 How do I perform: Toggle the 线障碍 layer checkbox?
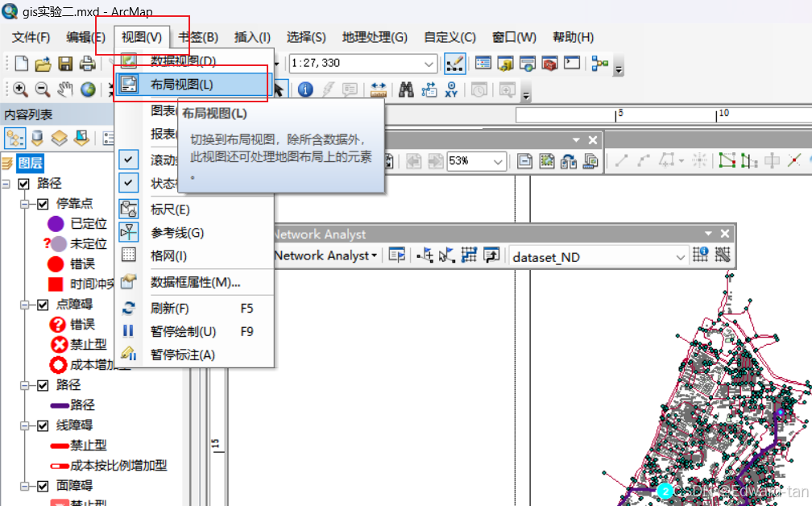coord(43,425)
